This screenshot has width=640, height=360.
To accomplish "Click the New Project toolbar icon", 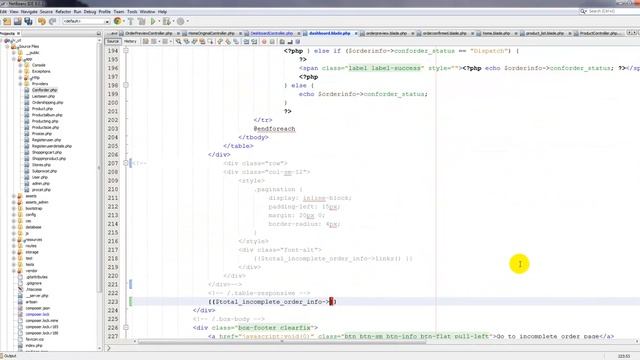I will coord(7,21).
